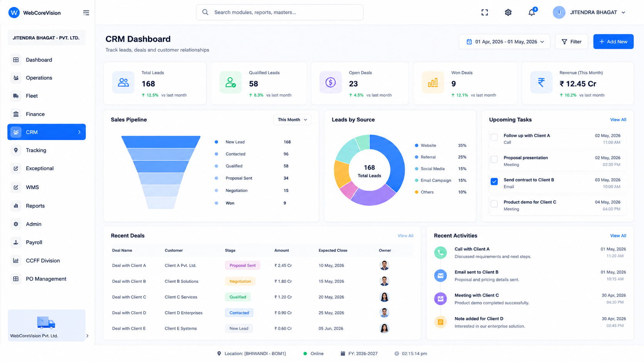The image size is (644, 362).
Task: Go to the Finance module
Action: click(x=47, y=114)
